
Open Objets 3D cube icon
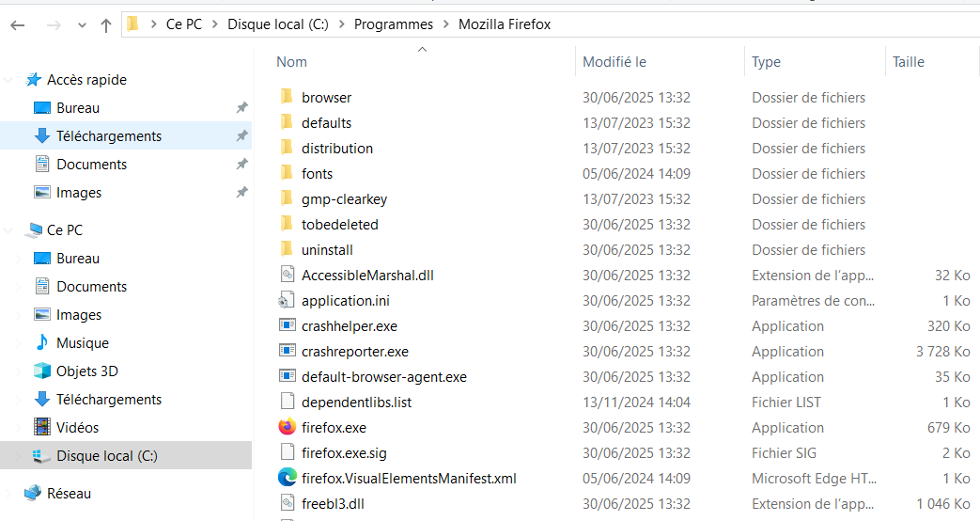(x=42, y=371)
